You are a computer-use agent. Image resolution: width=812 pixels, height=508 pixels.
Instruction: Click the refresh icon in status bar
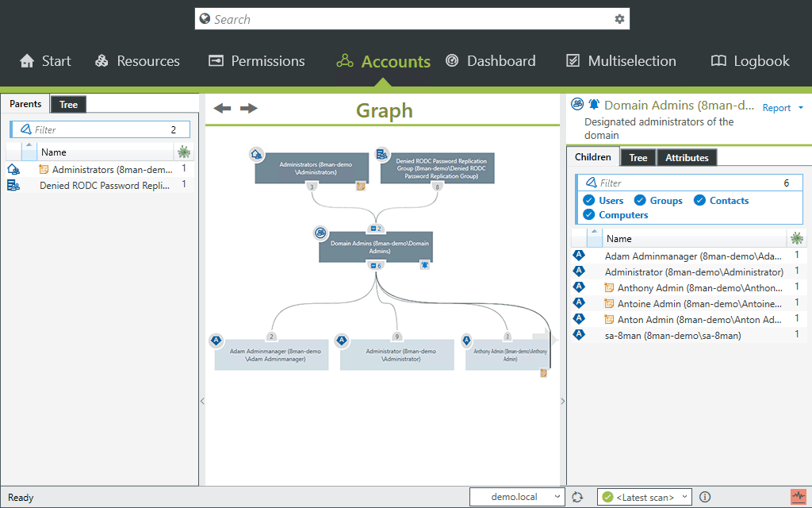pos(577,497)
